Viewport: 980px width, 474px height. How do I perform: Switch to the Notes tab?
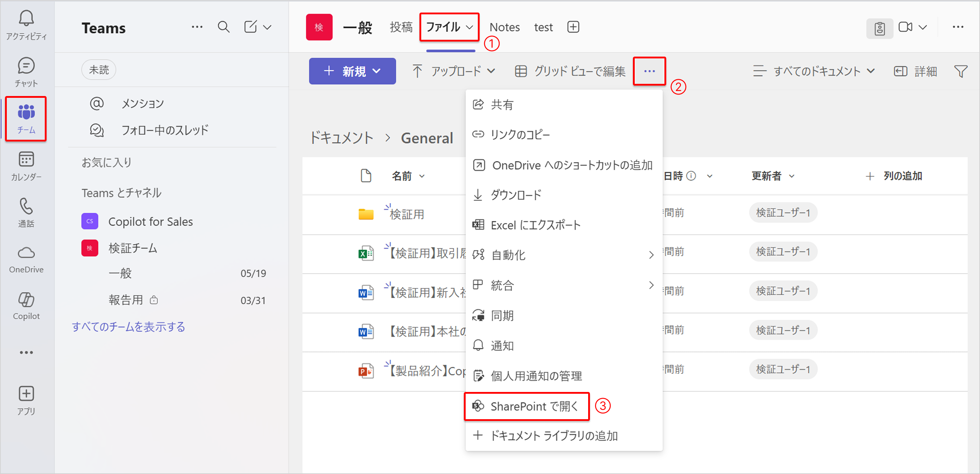[504, 27]
